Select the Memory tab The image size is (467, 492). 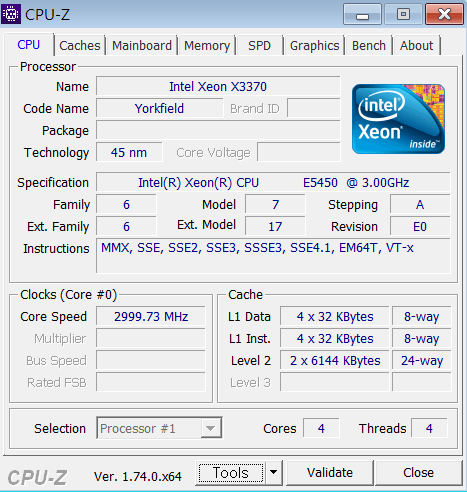[207, 46]
